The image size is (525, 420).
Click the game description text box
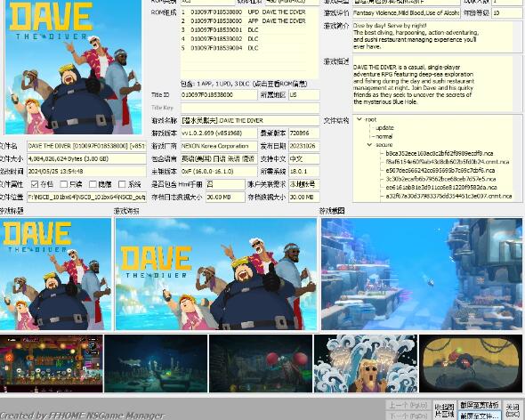point(437,84)
